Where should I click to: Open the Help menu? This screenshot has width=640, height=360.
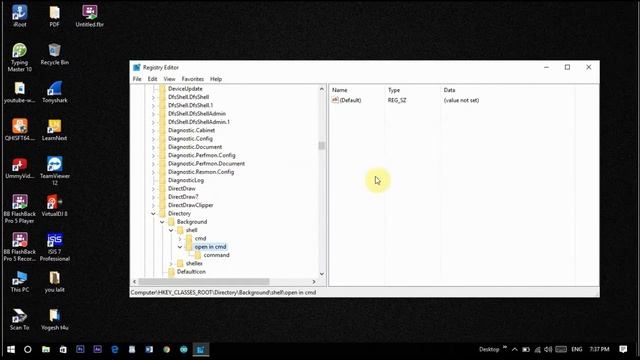click(216, 79)
